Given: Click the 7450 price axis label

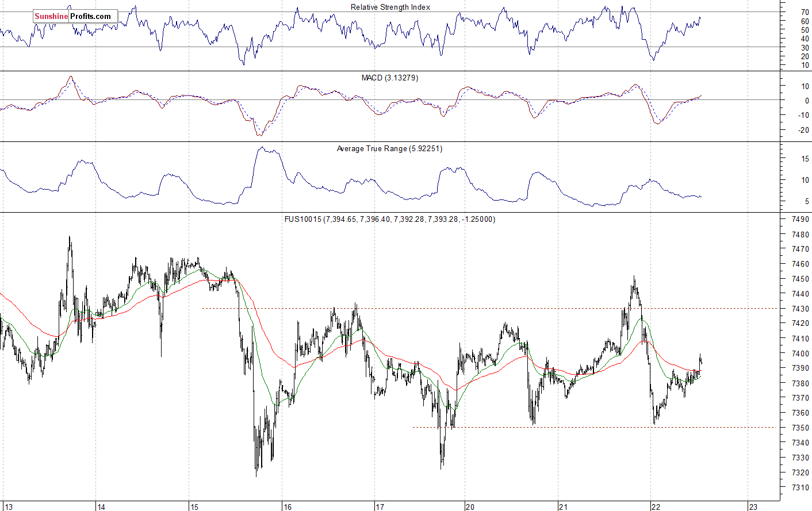Looking at the screenshot, I should coord(800,279).
